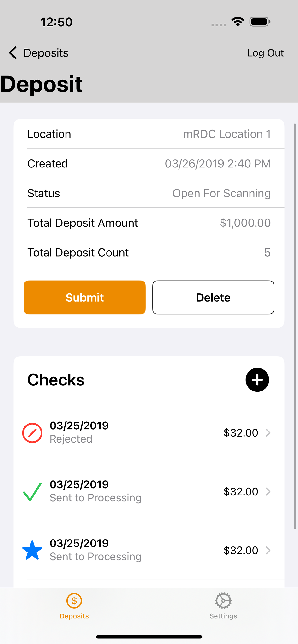
Task: Click the red rejected check status icon
Action: 32,433
